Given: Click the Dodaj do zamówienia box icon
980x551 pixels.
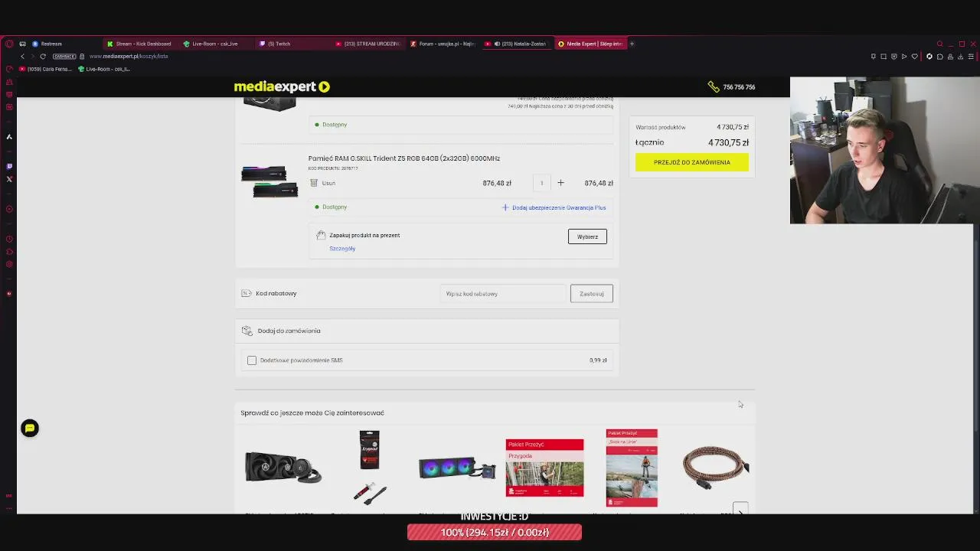Looking at the screenshot, I should pyautogui.click(x=247, y=331).
